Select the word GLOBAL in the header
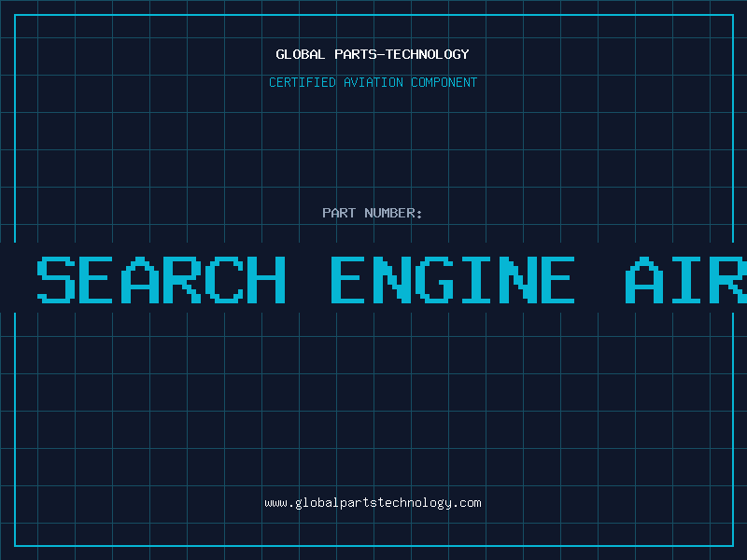This screenshot has width=747, height=560. coord(300,54)
